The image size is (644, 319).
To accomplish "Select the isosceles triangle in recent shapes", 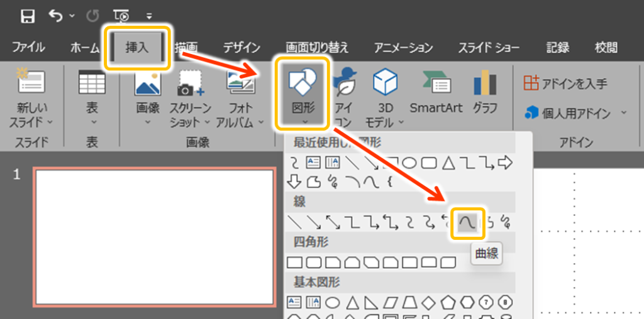I will 448,163.
